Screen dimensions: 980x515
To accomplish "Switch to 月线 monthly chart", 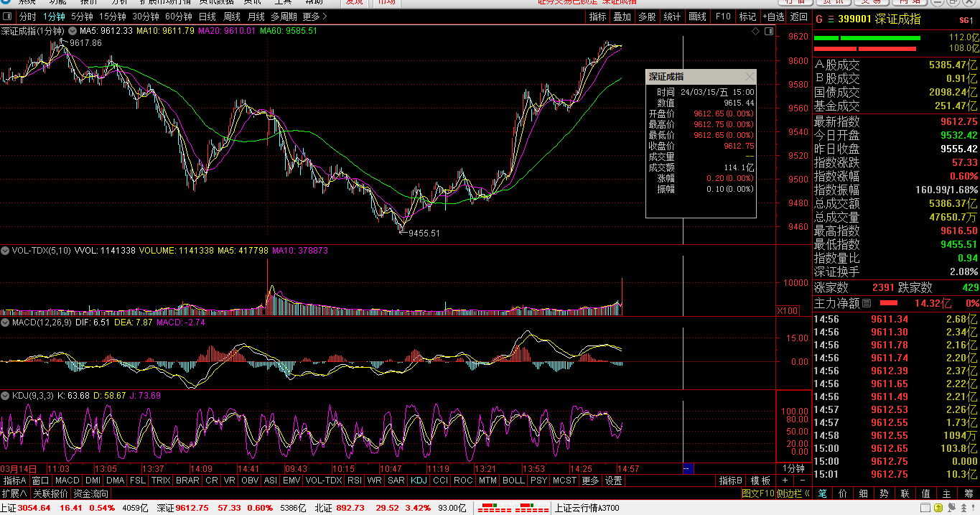I will click(x=256, y=17).
